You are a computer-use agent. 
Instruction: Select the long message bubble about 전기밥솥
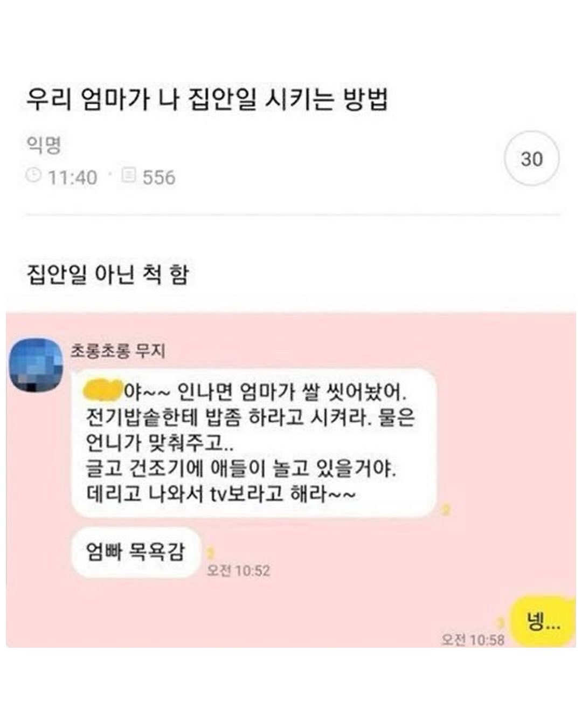coord(254,443)
